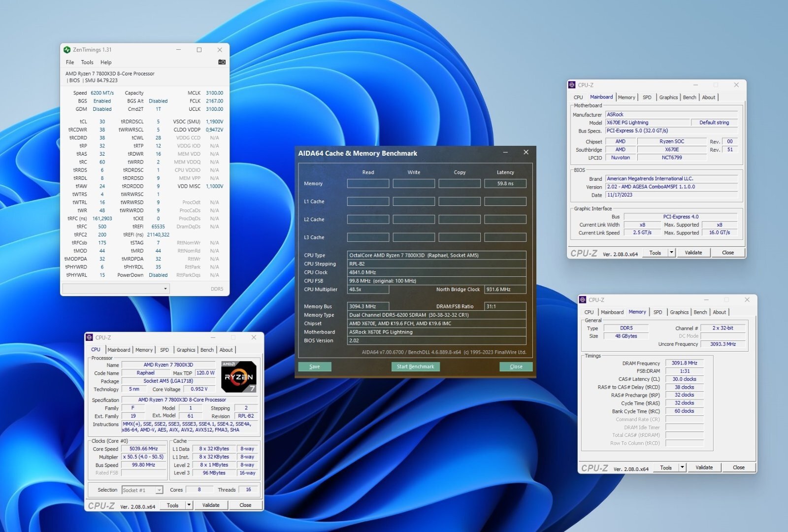
Task: Click the DRAM Frequency value 3091.8 MHz in CPU-Z
Action: [x=685, y=363]
